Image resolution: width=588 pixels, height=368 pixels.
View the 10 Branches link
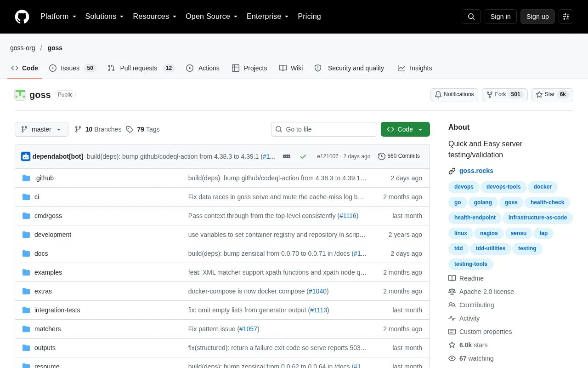point(98,129)
